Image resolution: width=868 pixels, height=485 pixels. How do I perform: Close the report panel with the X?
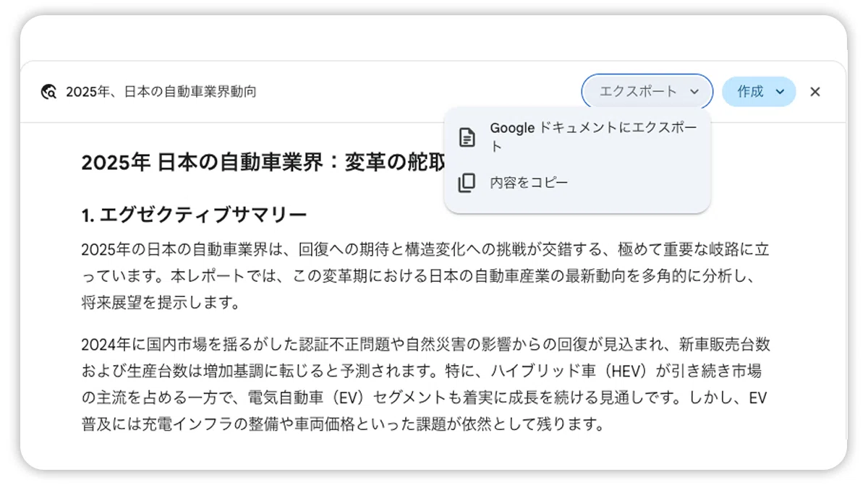815,92
